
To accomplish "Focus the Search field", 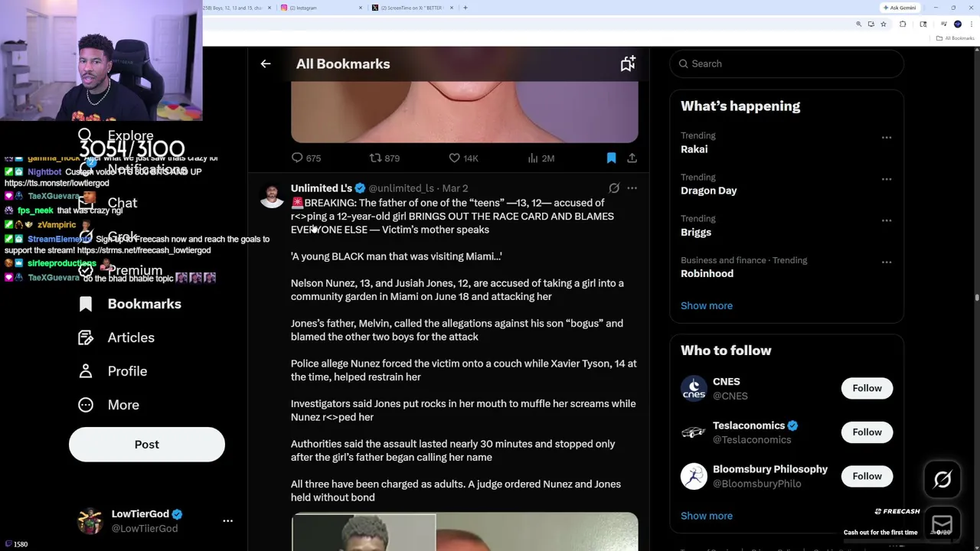I will tap(787, 64).
